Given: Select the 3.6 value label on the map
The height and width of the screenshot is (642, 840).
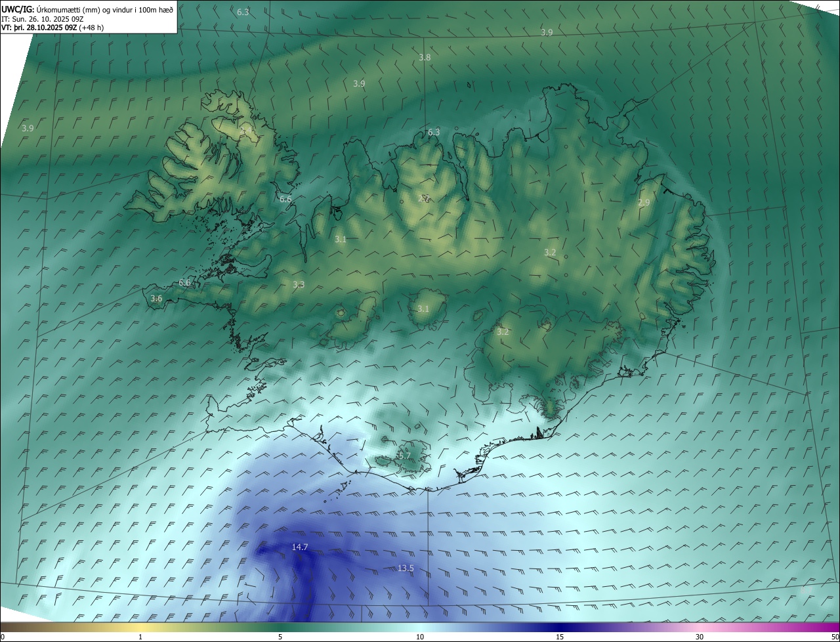Looking at the screenshot, I should [156, 299].
